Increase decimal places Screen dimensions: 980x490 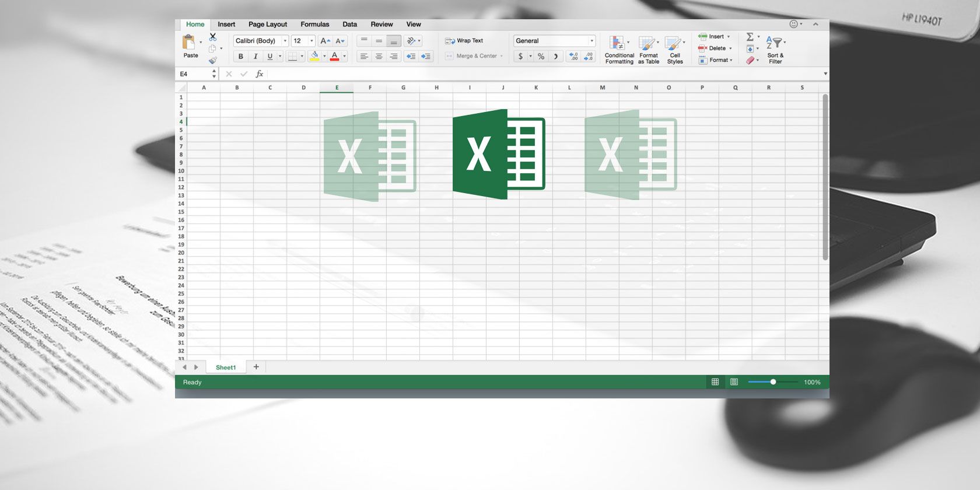click(x=573, y=57)
